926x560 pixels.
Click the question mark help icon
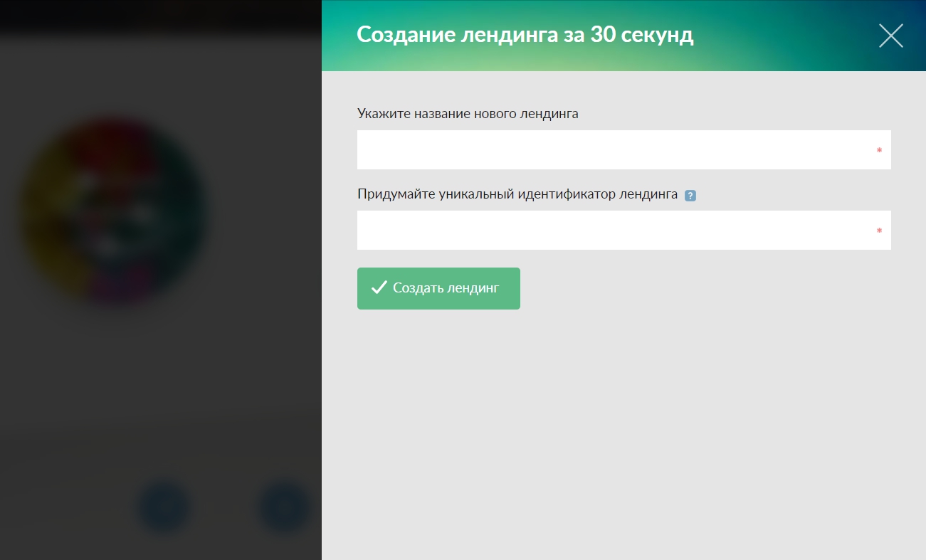[690, 196]
